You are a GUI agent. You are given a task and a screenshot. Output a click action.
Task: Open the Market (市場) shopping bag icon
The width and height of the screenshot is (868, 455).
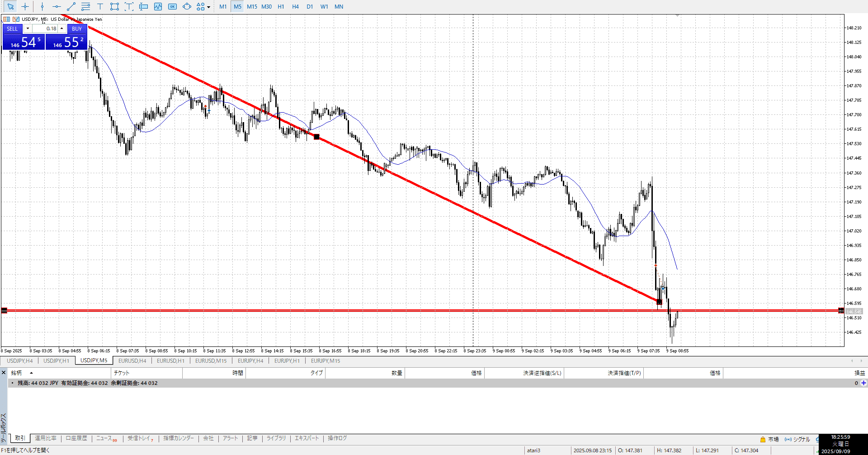(763, 439)
